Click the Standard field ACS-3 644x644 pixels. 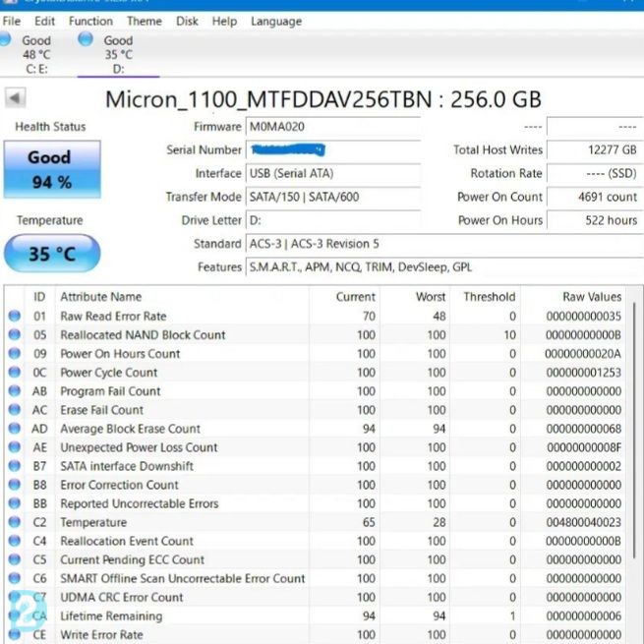point(444,244)
